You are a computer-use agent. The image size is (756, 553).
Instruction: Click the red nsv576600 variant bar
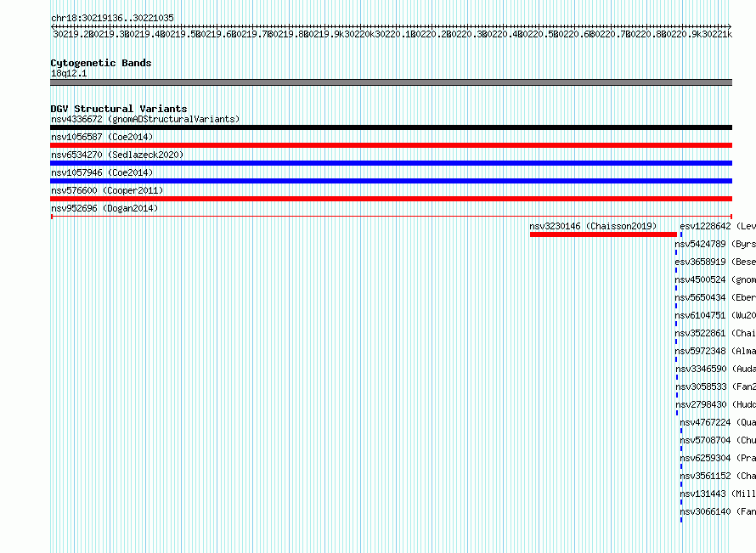tap(391, 199)
